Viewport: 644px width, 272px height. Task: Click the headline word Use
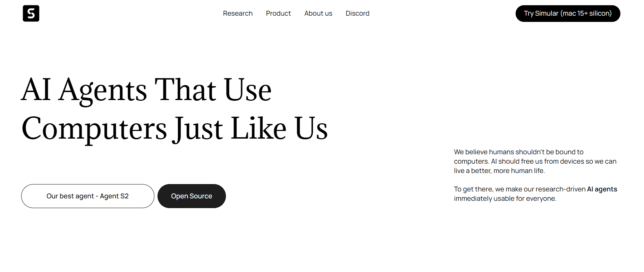[x=247, y=90]
